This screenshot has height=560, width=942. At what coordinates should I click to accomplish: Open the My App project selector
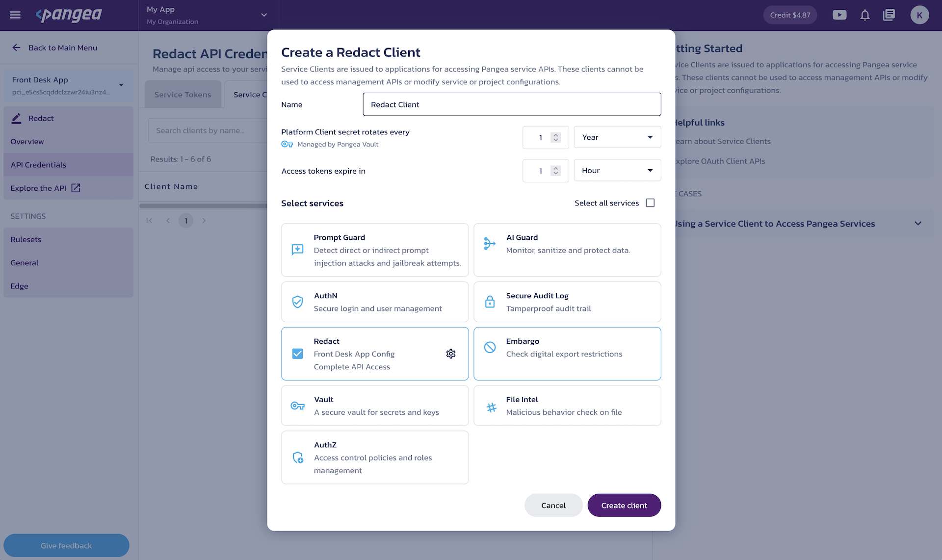click(x=208, y=15)
